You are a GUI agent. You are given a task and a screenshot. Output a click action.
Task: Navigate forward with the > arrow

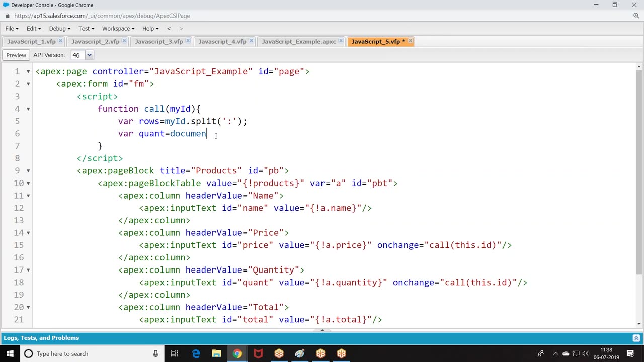[181, 29]
